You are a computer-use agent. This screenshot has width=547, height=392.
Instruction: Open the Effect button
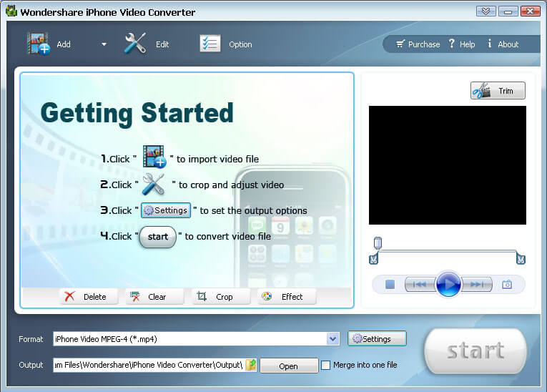287,297
